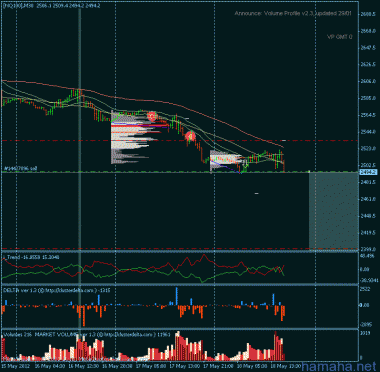Viewport: 380px width, 372px height.
Task: Click the current price tag 2494.2
Action: (369, 172)
